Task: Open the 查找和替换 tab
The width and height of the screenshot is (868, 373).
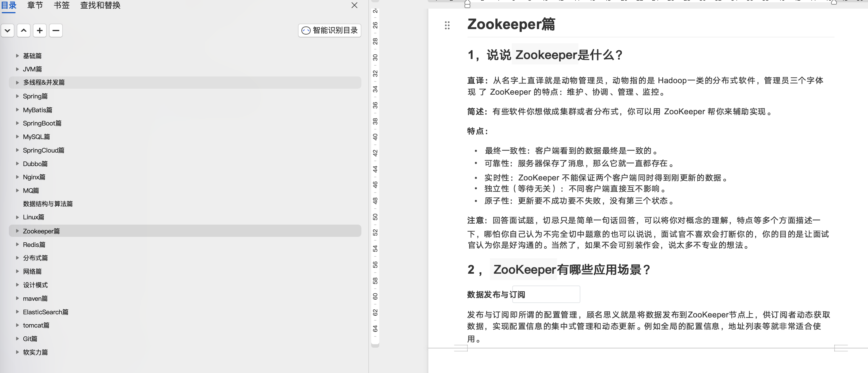Action: (x=100, y=5)
